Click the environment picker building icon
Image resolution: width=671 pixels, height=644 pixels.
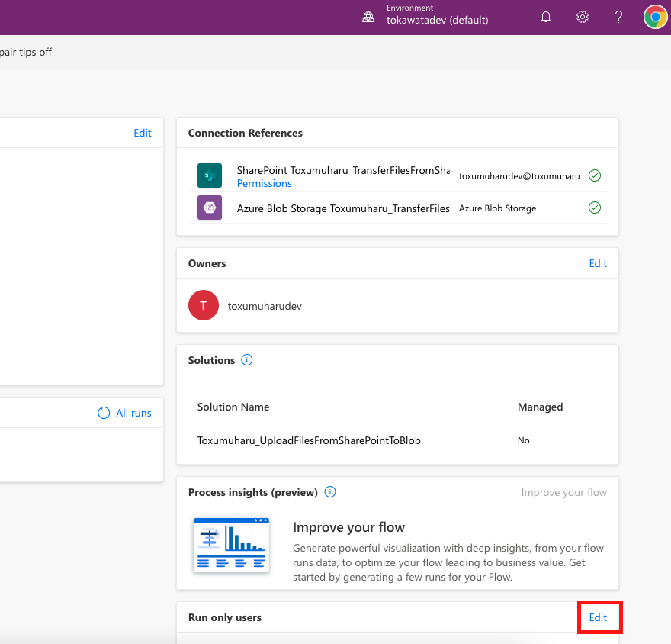[368, 16]
